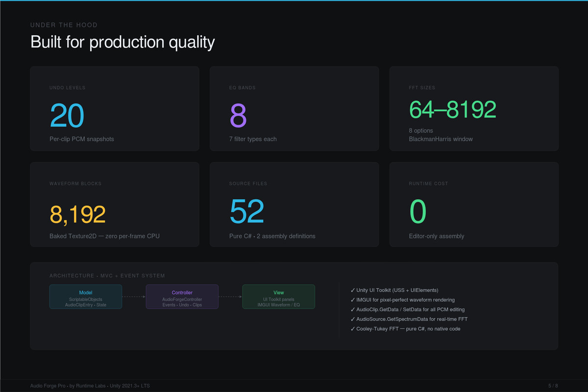588x392 pixels.
Task: Click the '5 / 8' page indicator
Action: pyautogui.click(x=553, y=386)
